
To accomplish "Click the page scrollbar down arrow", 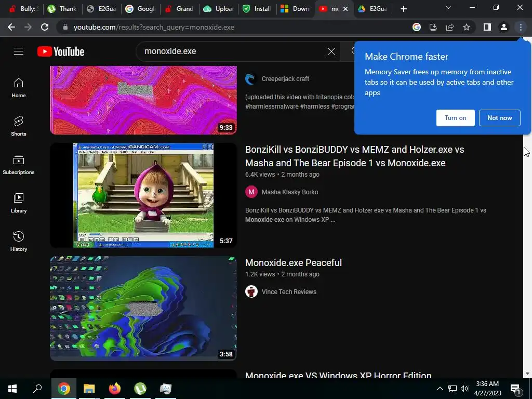I will (x=527, y=374).
